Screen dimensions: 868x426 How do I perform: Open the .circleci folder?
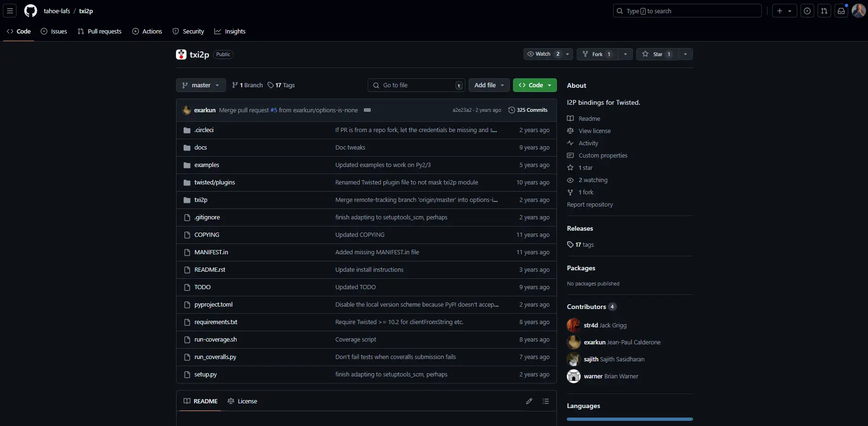204,130
